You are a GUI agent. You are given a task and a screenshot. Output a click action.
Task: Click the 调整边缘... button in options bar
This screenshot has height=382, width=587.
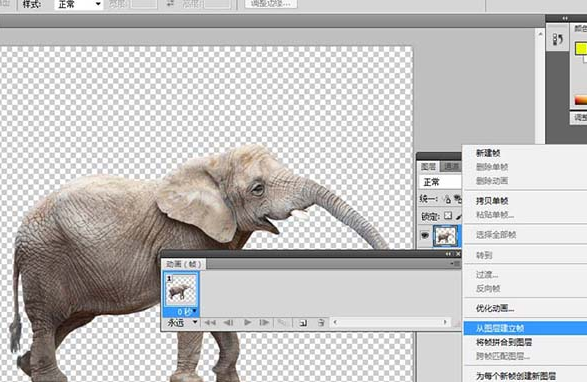(271, 3)
